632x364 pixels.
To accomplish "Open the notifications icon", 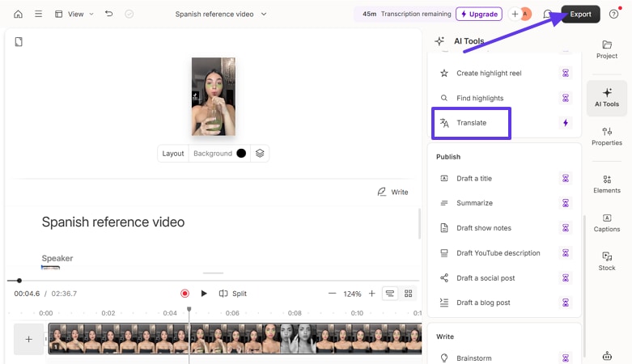I will point(547,14).
